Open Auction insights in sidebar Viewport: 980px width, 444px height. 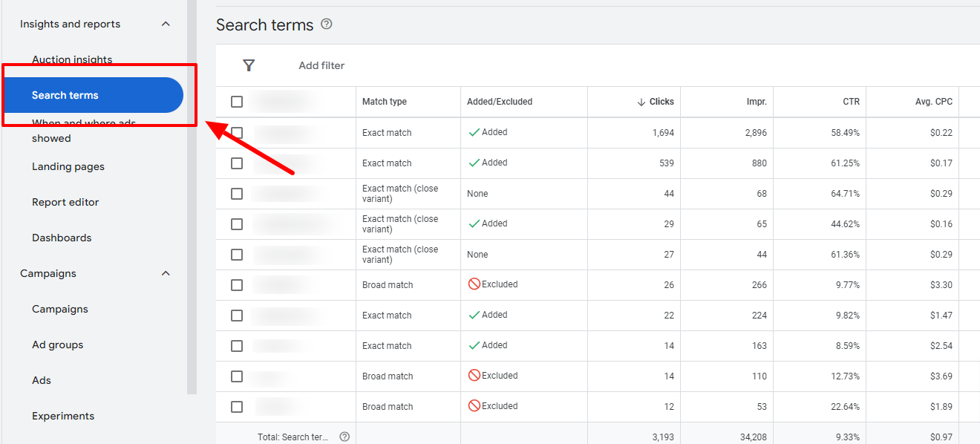[x=72, y=59]
